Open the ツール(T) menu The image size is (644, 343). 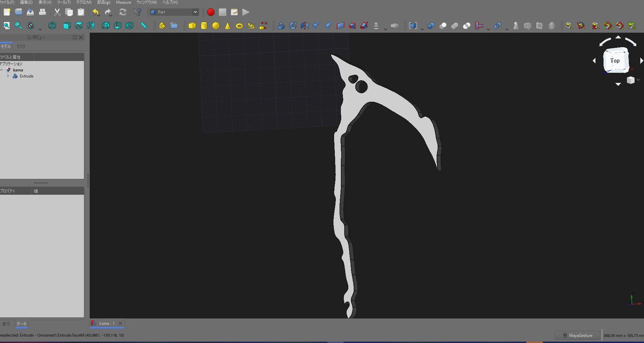point(63,2)
